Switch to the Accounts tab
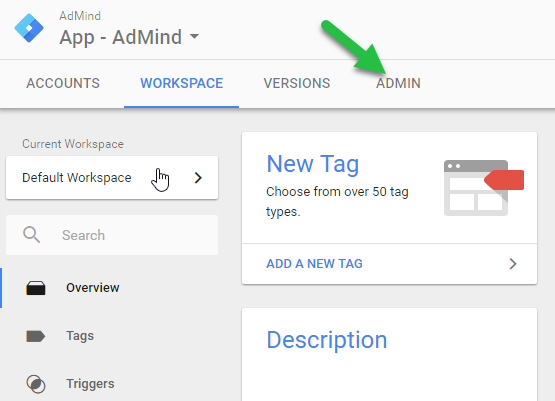Image resolution: width=555 pixels, height=401 pixels. 63,84
